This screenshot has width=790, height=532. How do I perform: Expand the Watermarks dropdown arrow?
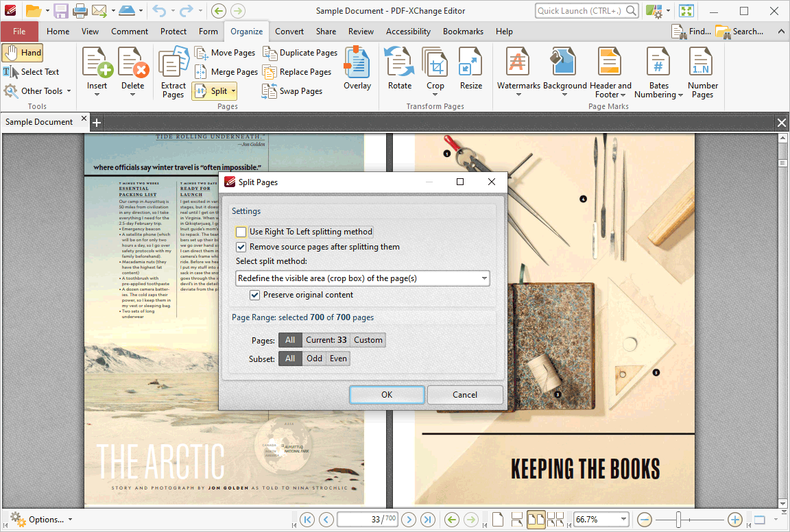pyautogui.click(x=518, y=95)
